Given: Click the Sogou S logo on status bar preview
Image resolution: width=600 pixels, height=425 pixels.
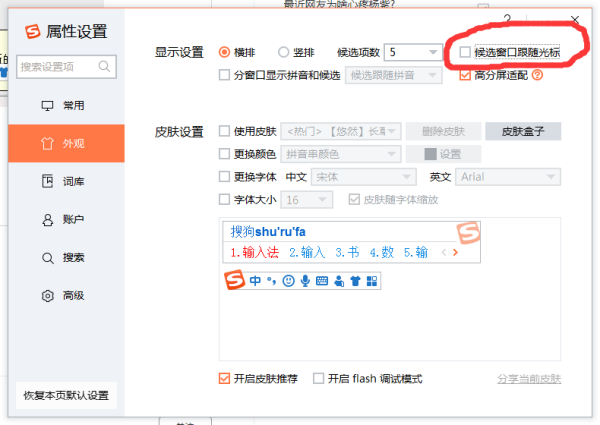Looking at the screenshot, I should (x=234, y=280).
